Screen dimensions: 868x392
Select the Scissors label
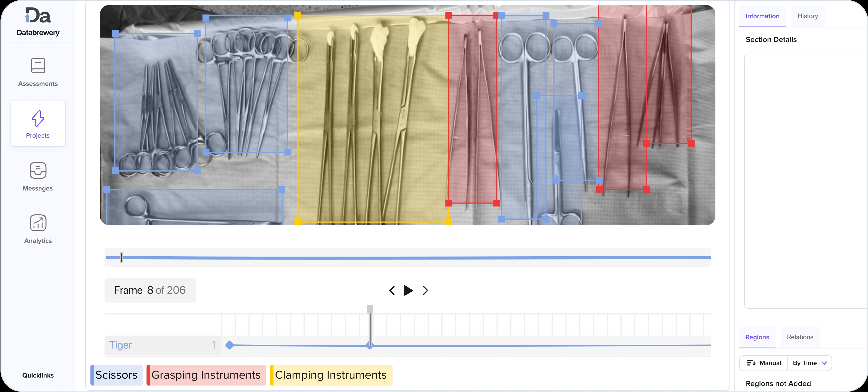tap(116, 375)
